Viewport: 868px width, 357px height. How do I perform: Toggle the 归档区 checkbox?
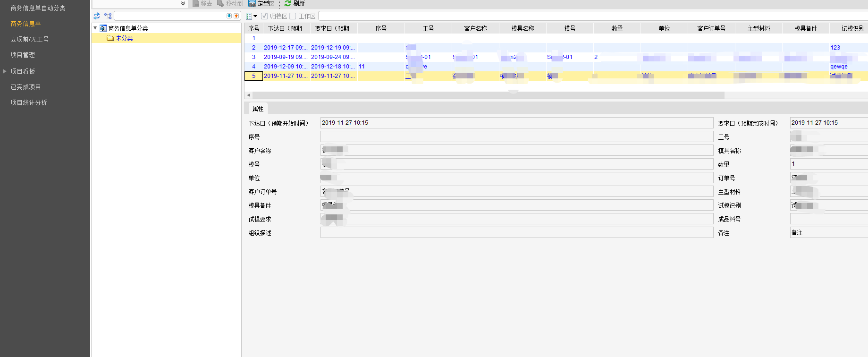pos(264,16)
